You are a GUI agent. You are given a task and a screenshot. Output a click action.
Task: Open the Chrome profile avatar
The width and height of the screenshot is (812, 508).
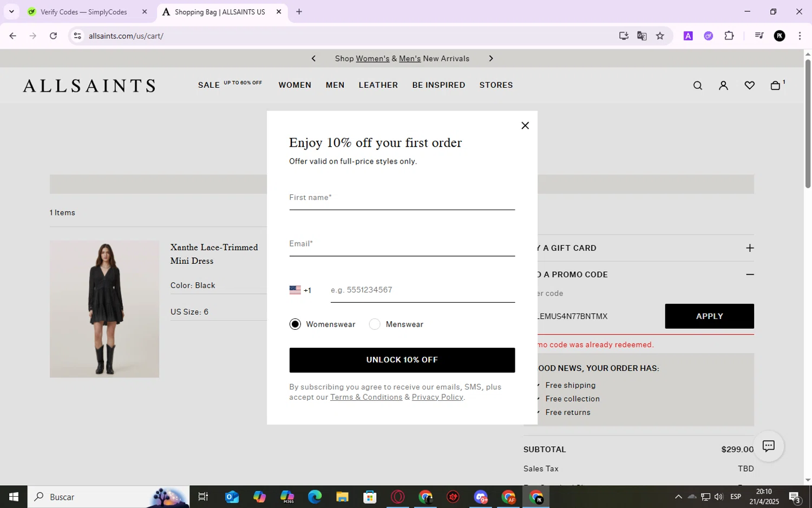tap(780, 36)
